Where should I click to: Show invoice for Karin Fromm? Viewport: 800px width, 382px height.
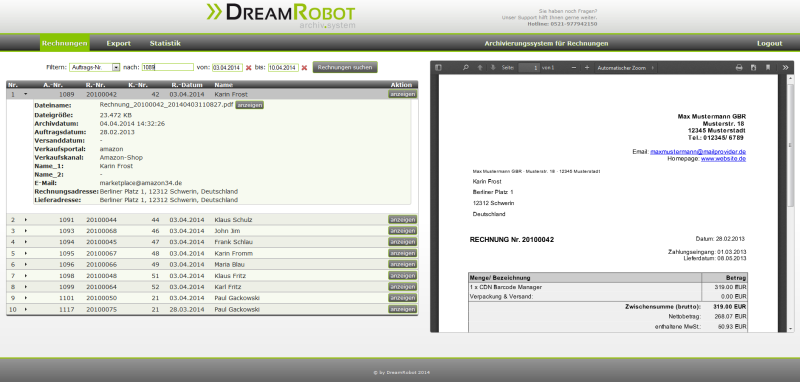point(403,253)
